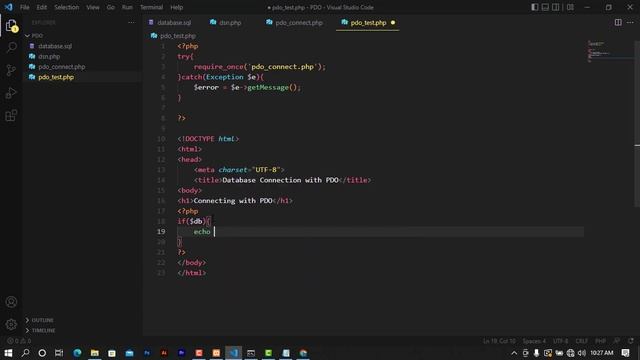640x360 pixels.
Task: Expand the Timeline section
Action: point(43,330)
